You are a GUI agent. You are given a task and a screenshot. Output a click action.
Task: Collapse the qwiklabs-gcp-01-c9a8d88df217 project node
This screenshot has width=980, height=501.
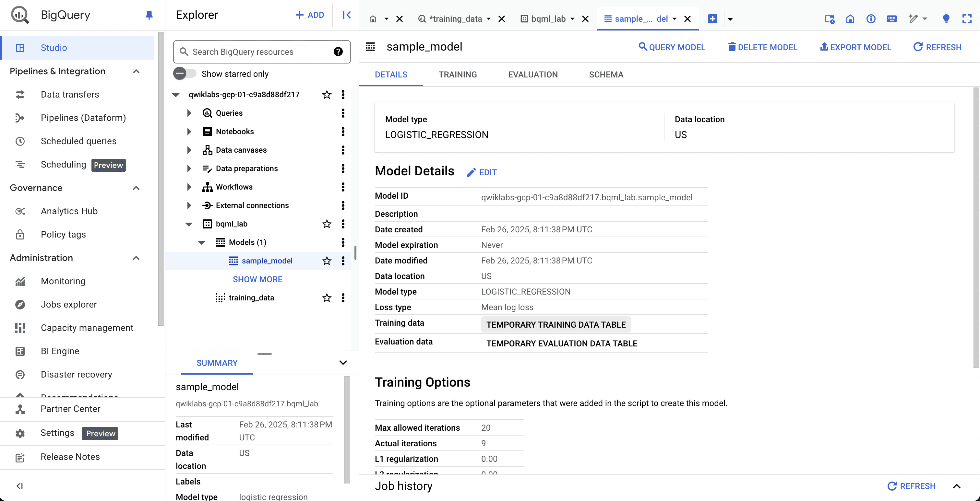click(x=176, y=95)
